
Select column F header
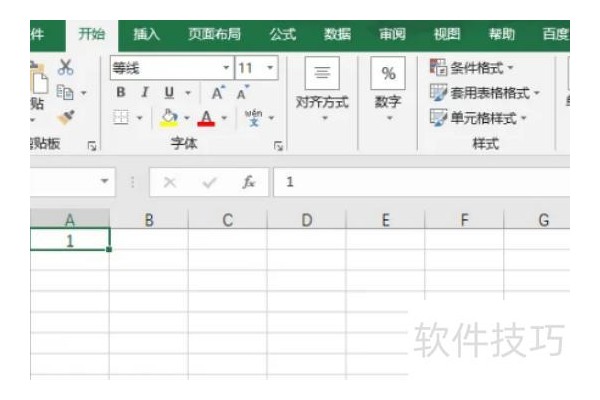(465, 219)
